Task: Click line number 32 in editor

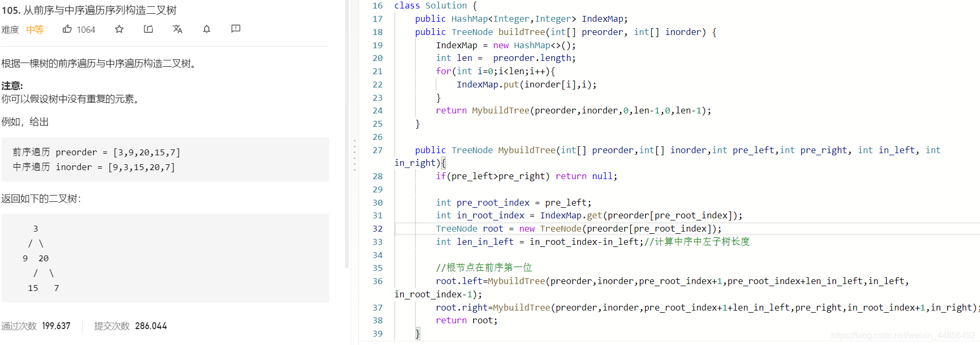Action: [x=377, y=228]
